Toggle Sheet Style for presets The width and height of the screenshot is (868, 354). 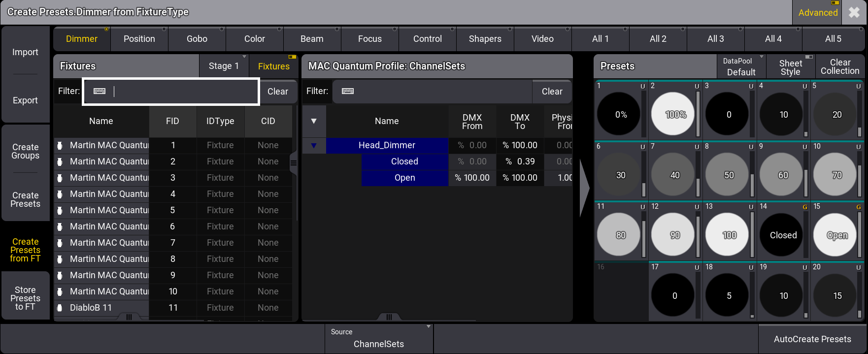coord(790,67)
